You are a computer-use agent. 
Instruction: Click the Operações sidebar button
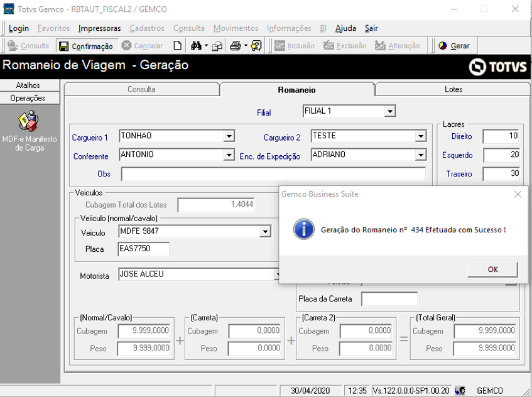click(x=30, y=98)
